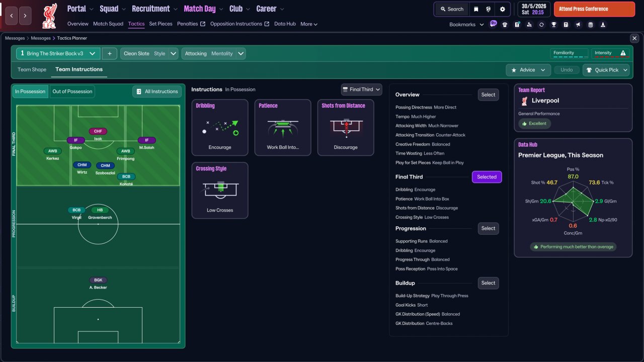The width and height of the screenshot is (644, 362).
Task: Click the Intensity warning triangle icon
Action: coord(623,53)
